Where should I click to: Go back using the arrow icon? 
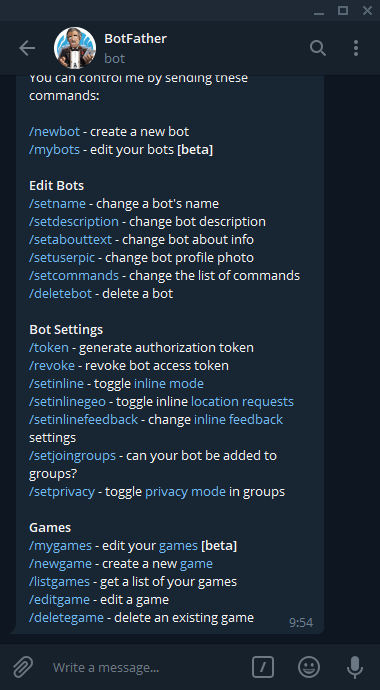[27, 48]
